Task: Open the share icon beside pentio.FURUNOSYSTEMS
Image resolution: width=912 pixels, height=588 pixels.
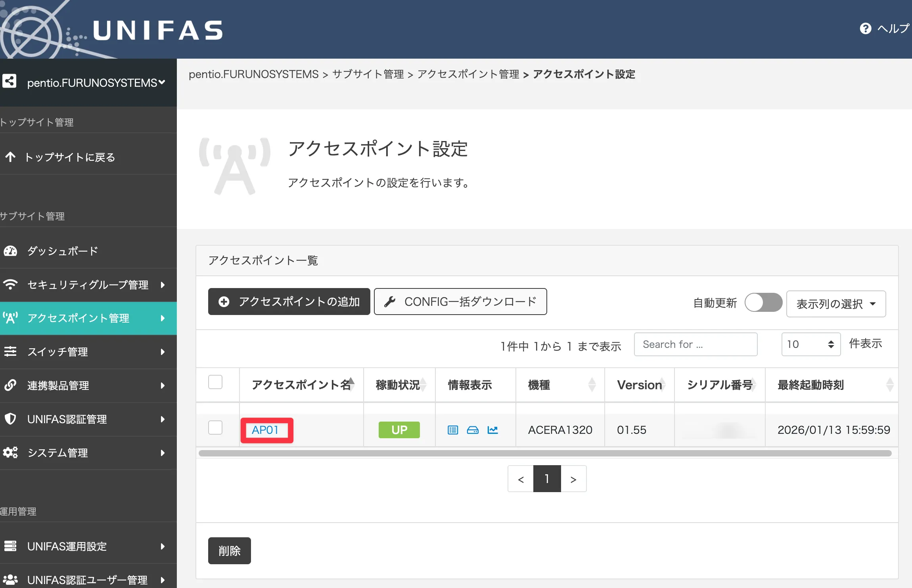Action: 9,81
